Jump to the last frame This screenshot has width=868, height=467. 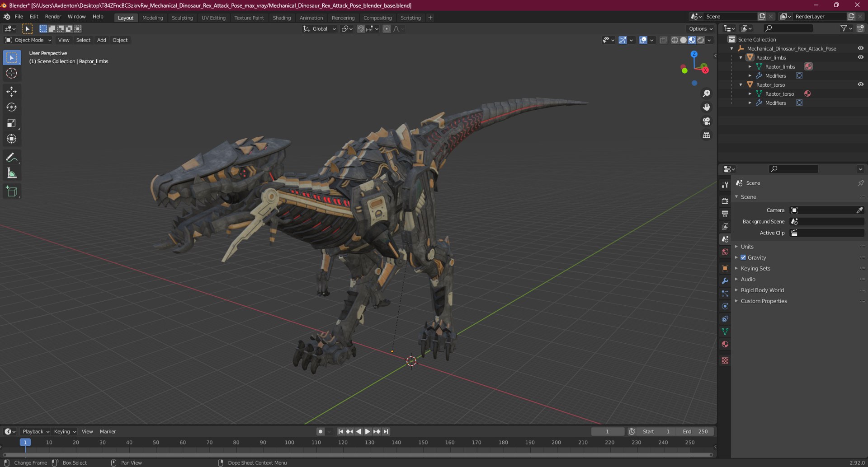pos(386,432)
